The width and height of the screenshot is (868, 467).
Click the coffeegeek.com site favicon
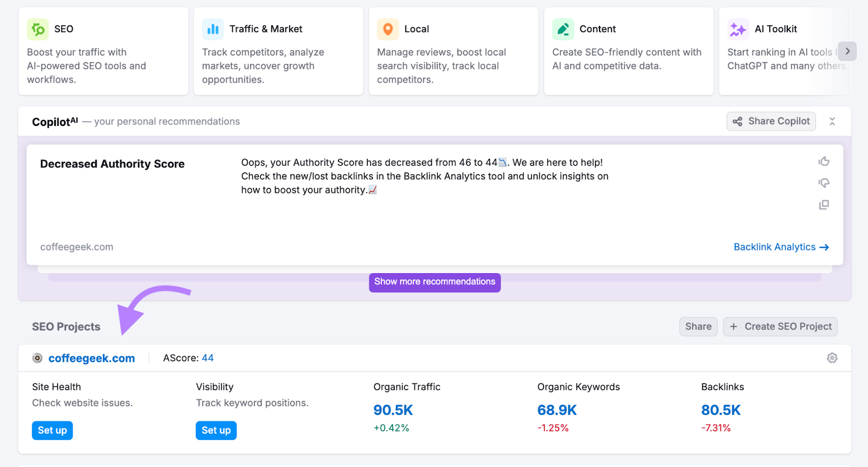click(37, 358)
